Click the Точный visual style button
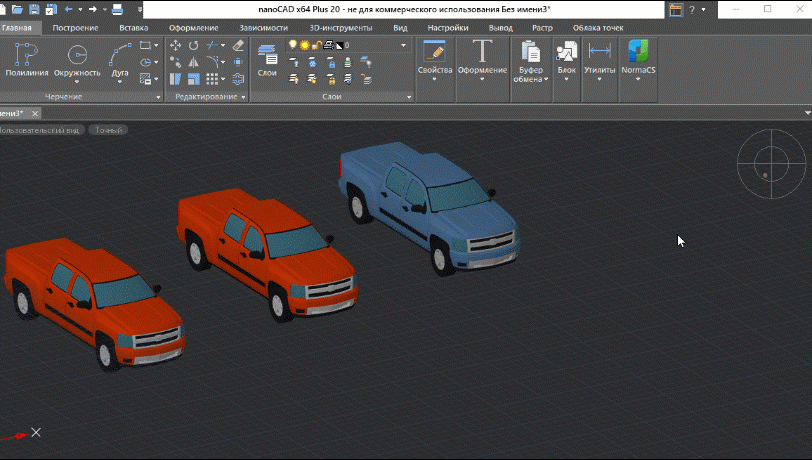Image resolution: width=812 pixels, height=460 pixels. coord(107,130)
